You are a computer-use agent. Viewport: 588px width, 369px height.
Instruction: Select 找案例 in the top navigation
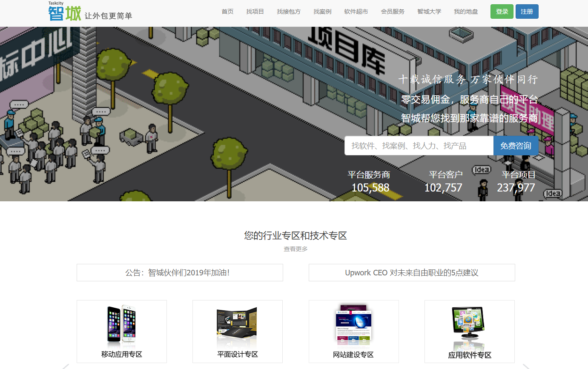click(322, 11)
